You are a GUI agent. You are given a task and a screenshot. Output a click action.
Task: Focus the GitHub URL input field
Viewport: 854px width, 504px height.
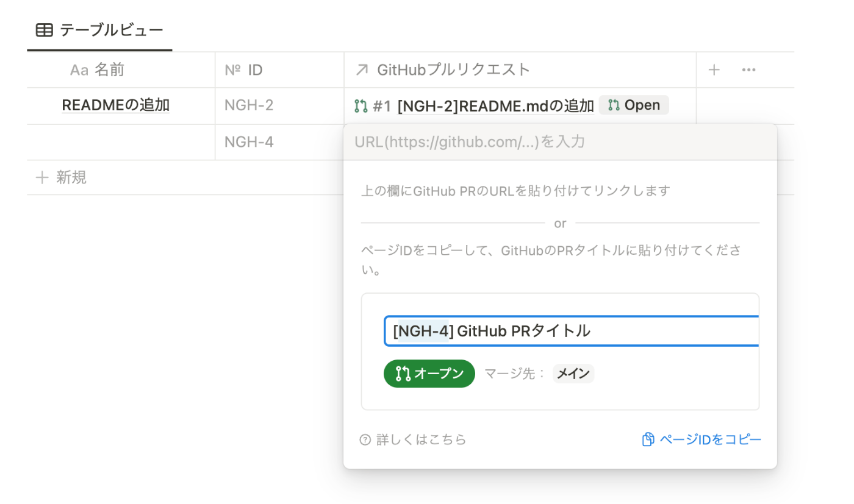point(560,142)
